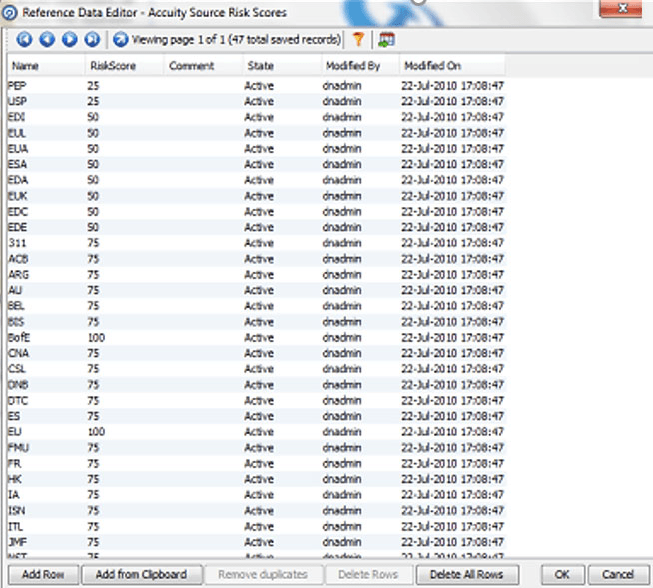The height and width of the screenshot is (588, 653).
Task: Select the BIS row name
Action: [16, 322]
